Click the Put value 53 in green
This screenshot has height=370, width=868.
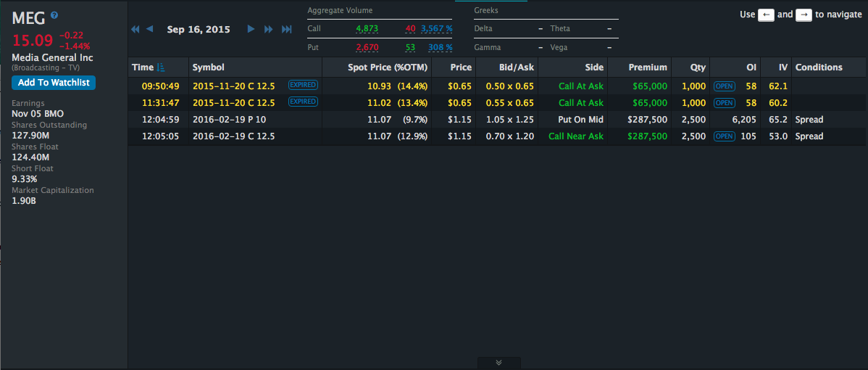(410, 48)
